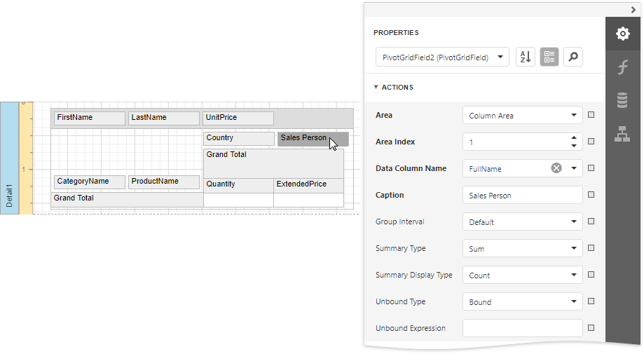The width and height of the screenshot is (644, 354).
Task: Open the Report Explorer hierarchy panel
Action: tap(622, 134)
